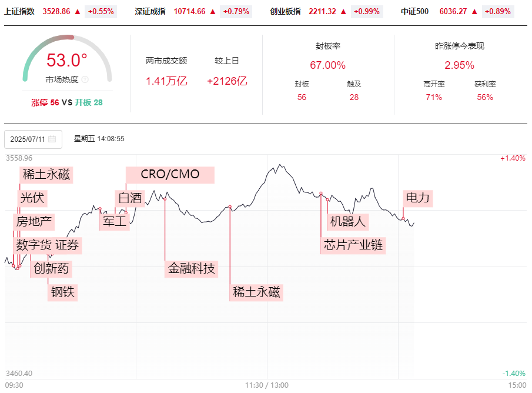Click the 53.0° market heat gauge
Screen dimensions: 532x393
click(x=67, y=61)
